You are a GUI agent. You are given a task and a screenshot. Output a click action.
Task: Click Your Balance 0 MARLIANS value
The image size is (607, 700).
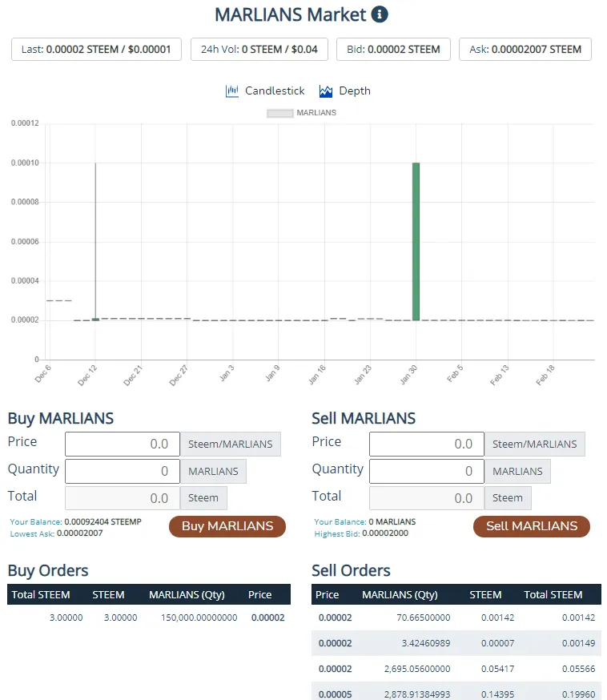click(392, 521)
